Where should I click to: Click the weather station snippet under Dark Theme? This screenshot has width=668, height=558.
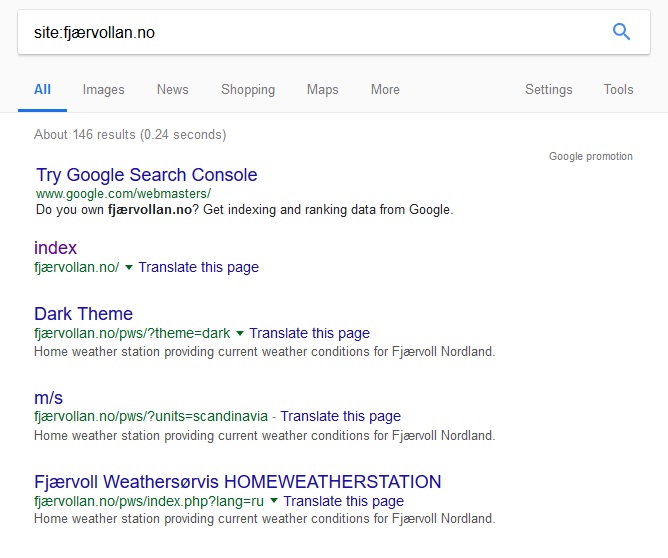coord(265,352)
